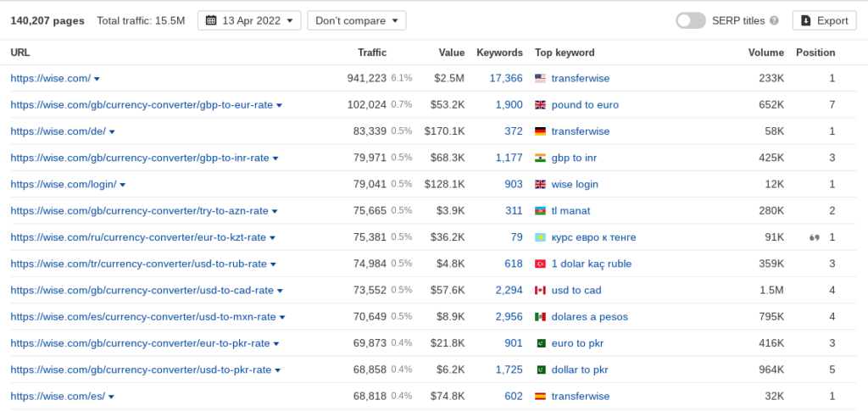Sort by the Position column header
The width and height of the screenshot is (868, 411).
(x=815, y=53)
